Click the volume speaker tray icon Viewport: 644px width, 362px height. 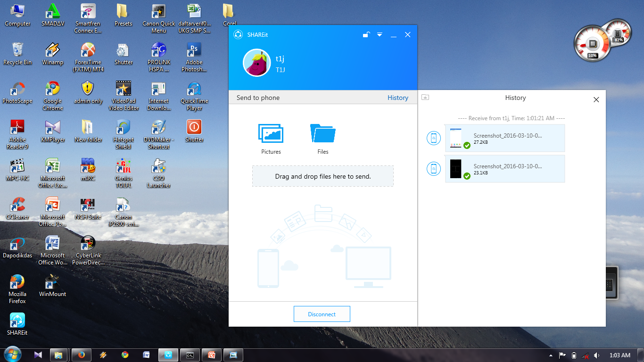pos(597,355)
